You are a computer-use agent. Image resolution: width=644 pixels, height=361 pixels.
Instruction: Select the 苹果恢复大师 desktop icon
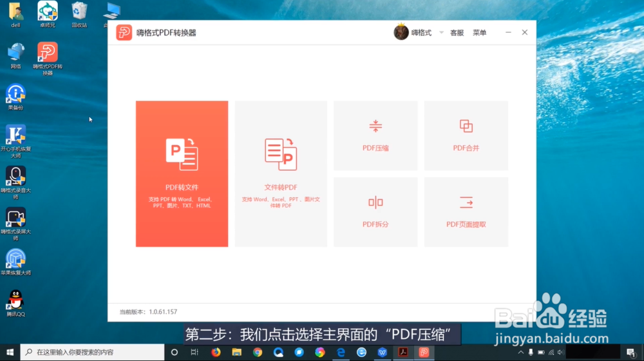15,262
